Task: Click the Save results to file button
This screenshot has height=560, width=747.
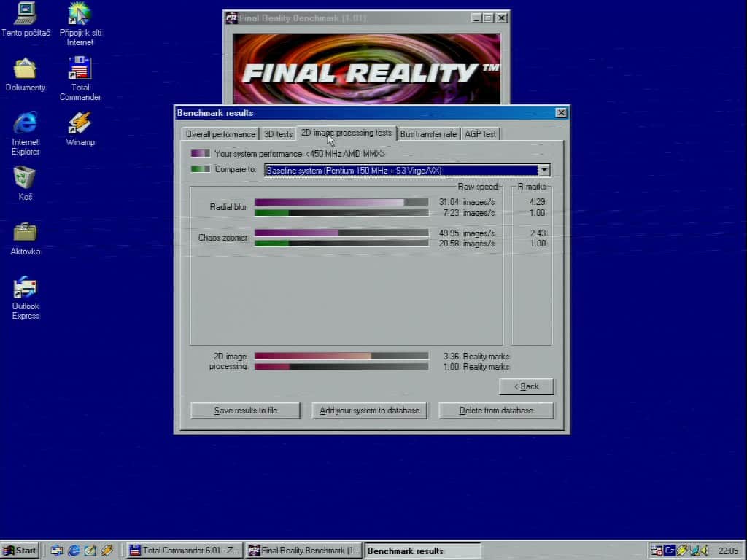Action: tap(245, 411)
